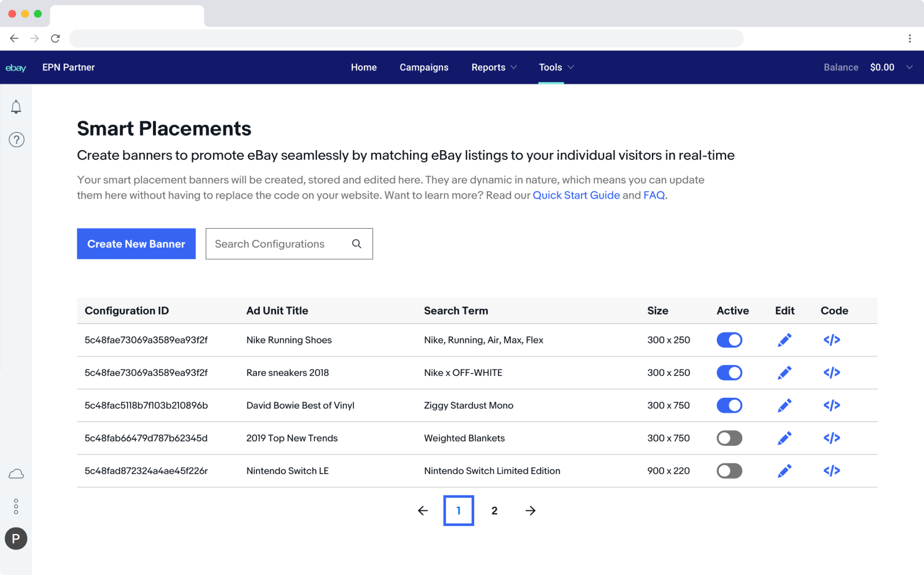Click the Size column header
The width and height of the screenshot is (924, 575).
coord(658,311)
